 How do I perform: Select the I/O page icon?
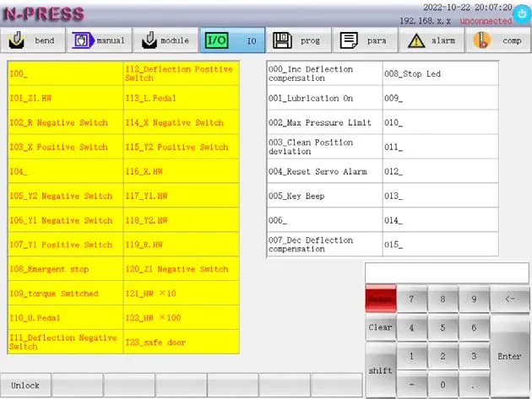pyautogui.click(x=217, y=40)
